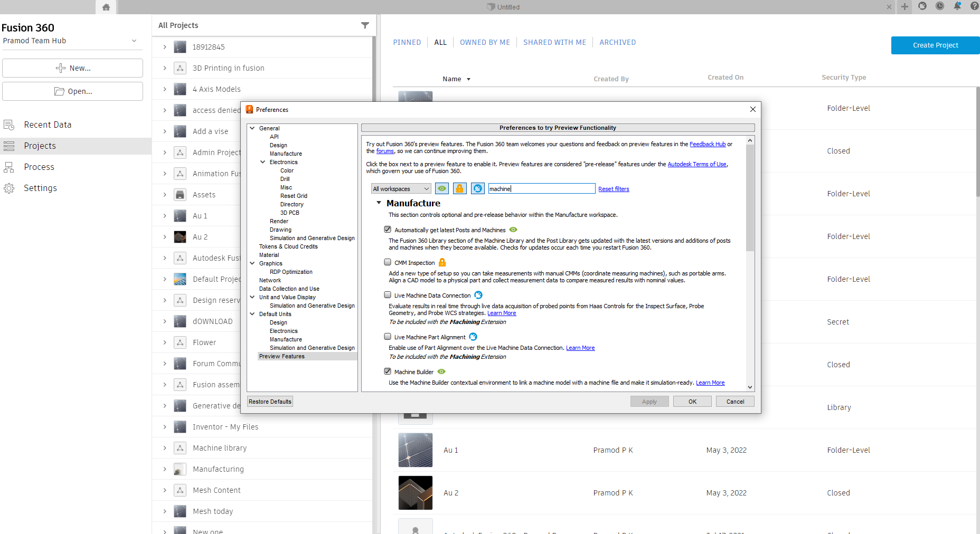
Task: Open the notifications bell icon
Action: point(957,6)
